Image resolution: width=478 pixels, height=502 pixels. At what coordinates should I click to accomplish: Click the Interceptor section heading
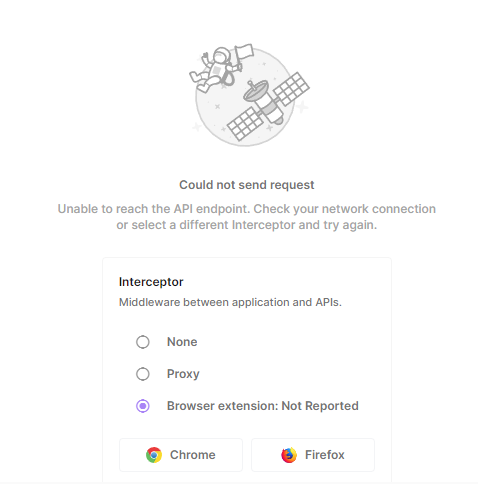(151, 282)
